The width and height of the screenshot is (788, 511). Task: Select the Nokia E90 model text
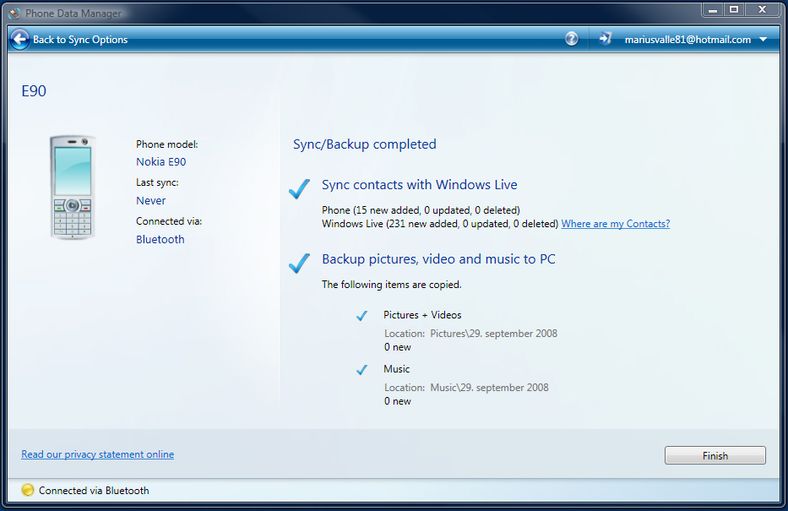pyautogui.click(x=161, y=162)
